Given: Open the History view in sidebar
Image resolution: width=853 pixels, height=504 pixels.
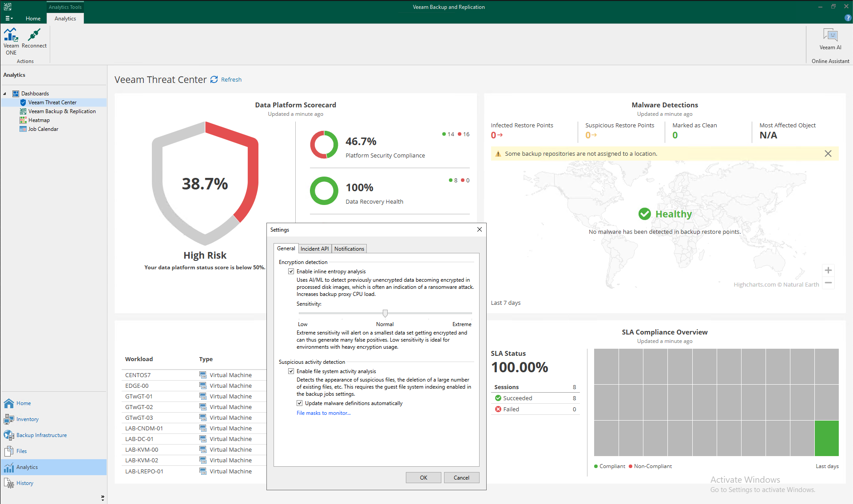Looking at the screenshot, I should 24,483.
